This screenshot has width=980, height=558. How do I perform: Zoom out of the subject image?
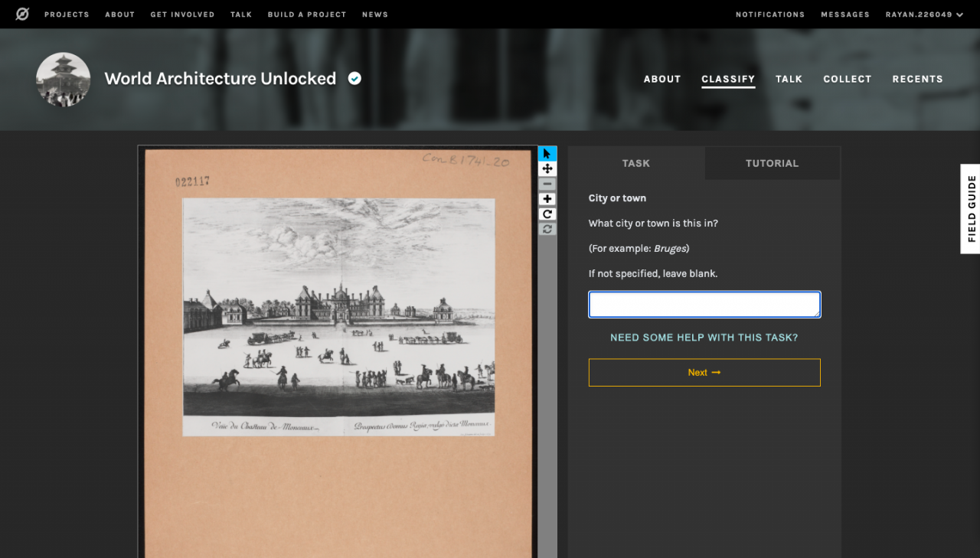click(x=547, y=184)
